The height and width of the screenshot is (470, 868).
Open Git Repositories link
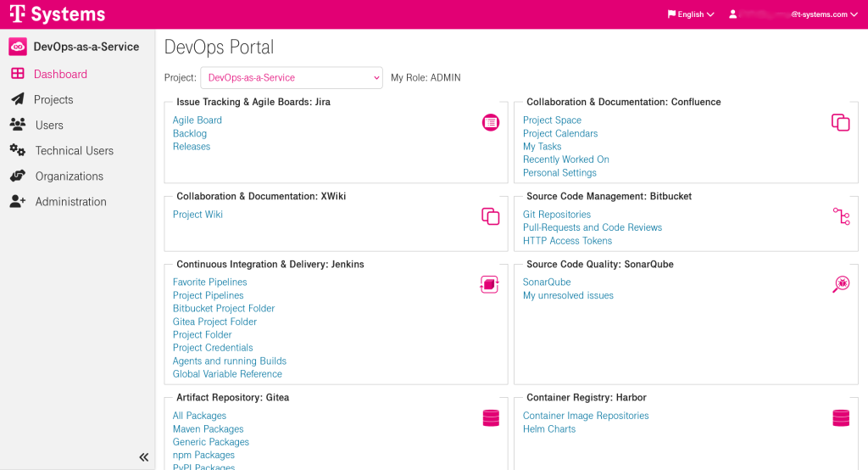pos(557,214)
